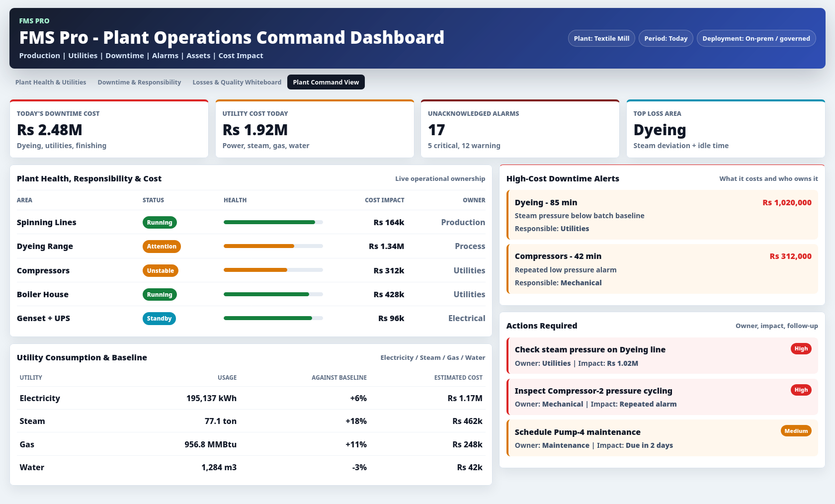Click the Period: Today pill

click(666, 38)
